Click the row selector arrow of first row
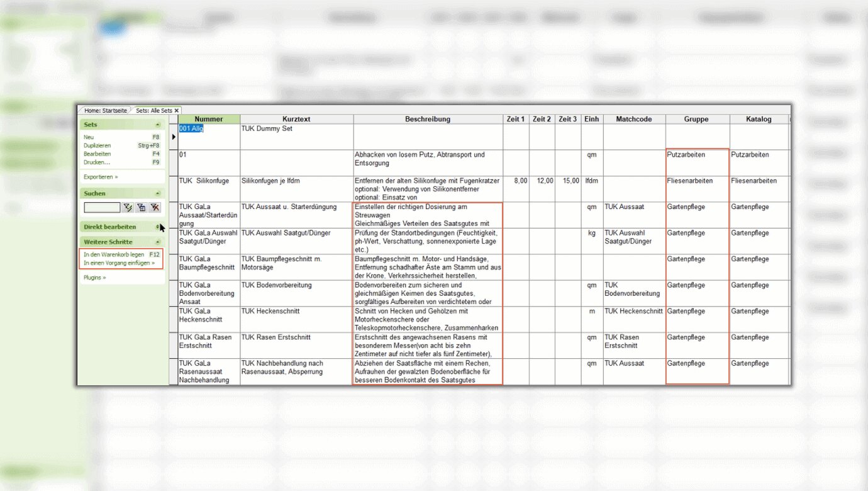The width and height of the screenshot is (868, 491). pyautogui.click(x=174, y=137)
